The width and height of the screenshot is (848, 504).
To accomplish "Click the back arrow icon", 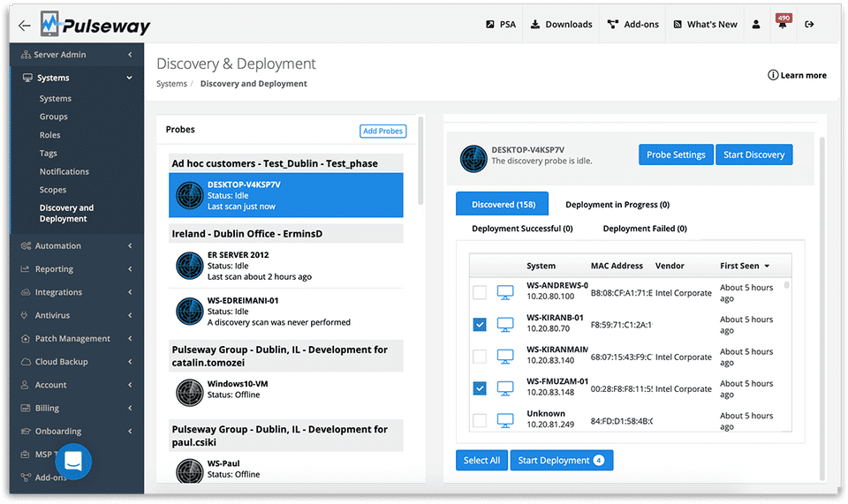I will tap(25, 26).
